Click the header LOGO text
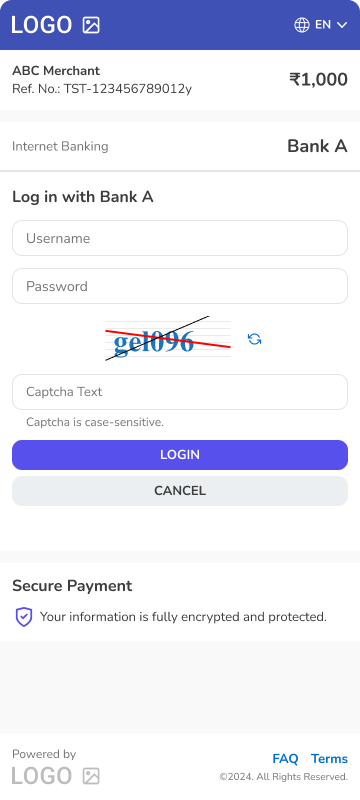 42,25
